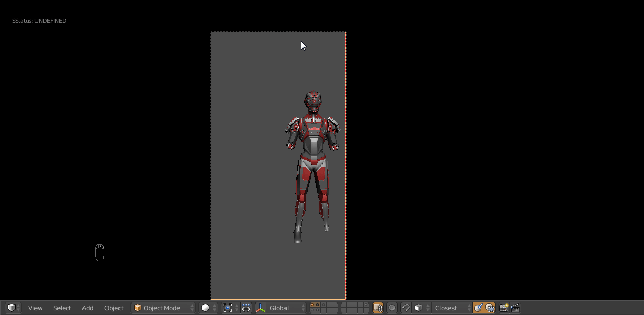644x315 pixels.
Task: Click the OpenGL render image camera icon
Action: pyautogui.click(x=504, y=308)
